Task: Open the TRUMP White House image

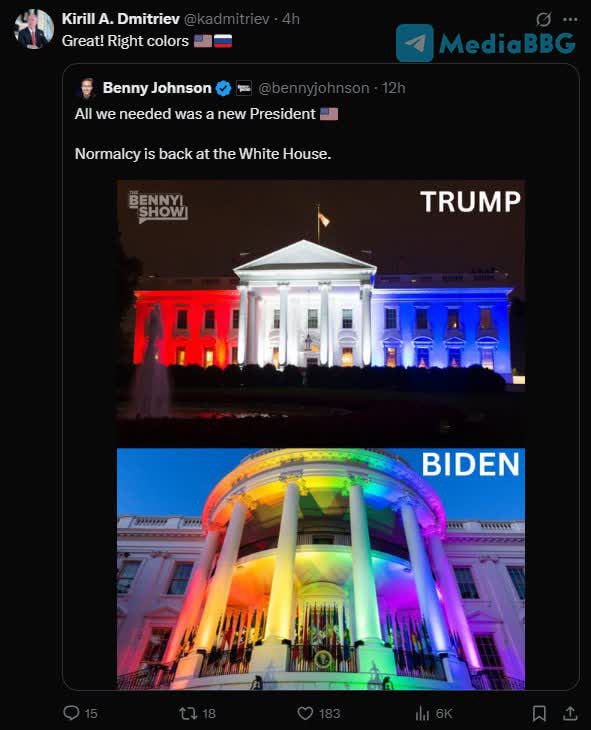Action: [321, 313]
